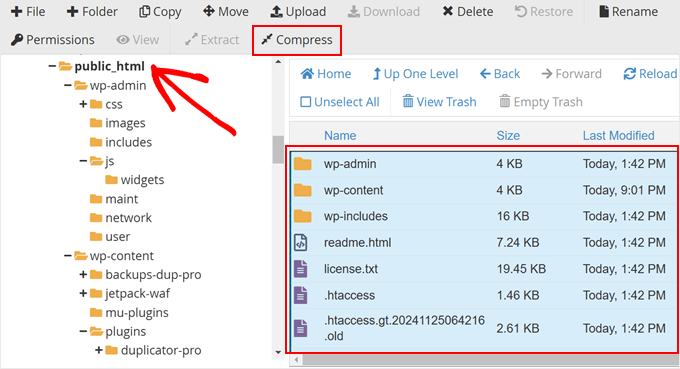The height and width of the screenshot is (369, 680).
Task: Click the Forward navigation link
Action: tap(571, 74)
